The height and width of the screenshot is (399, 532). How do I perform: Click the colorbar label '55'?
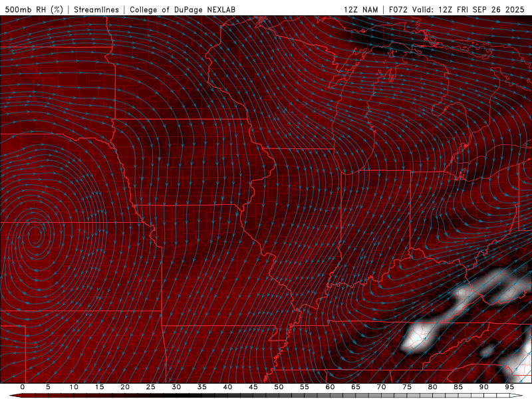(305, 387)
